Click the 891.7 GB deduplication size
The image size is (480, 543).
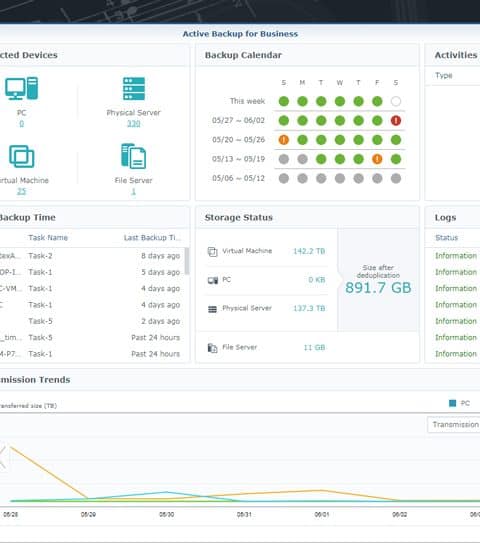378,288
